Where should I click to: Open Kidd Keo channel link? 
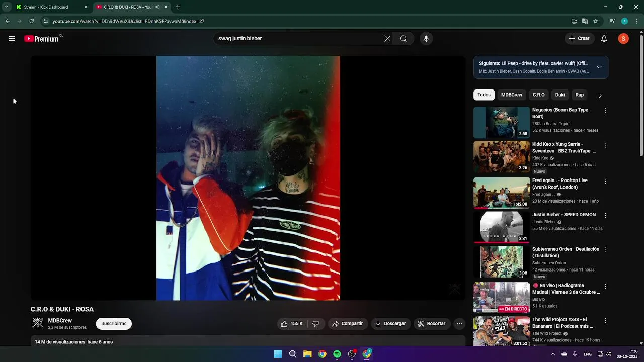tap(540, 158)
